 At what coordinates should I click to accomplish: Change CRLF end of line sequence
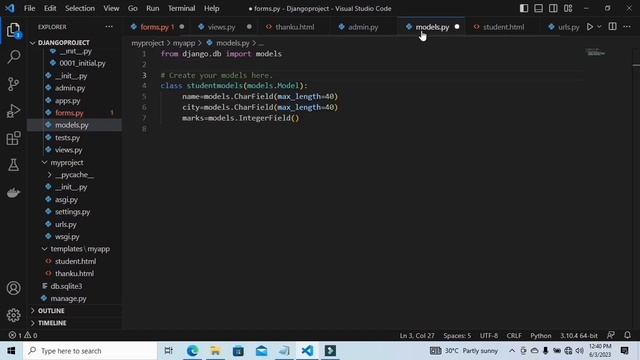514,336
